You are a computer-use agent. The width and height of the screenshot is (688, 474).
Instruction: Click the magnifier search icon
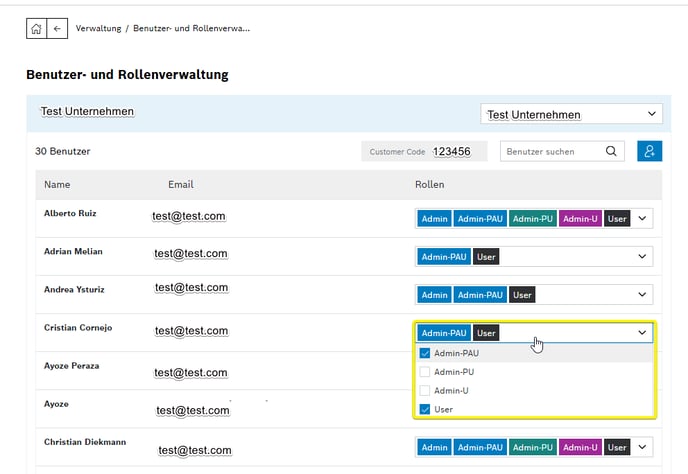tap(611, 151)
